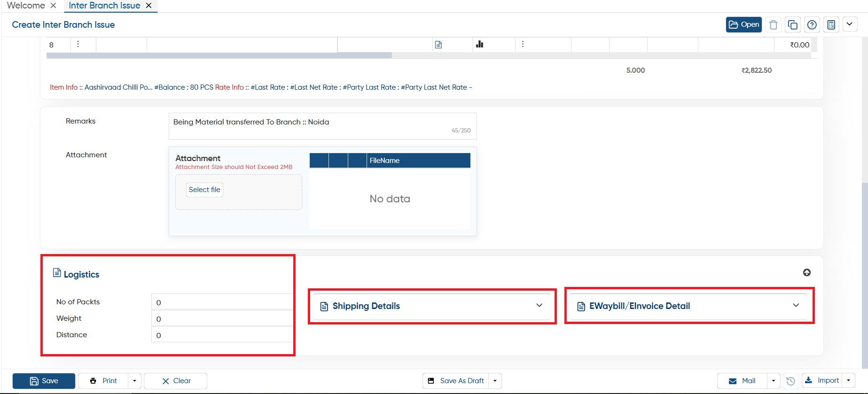868x394 pixels.
Task: Click the scroll-up arrow circle icon
Action: click(807, 272)
